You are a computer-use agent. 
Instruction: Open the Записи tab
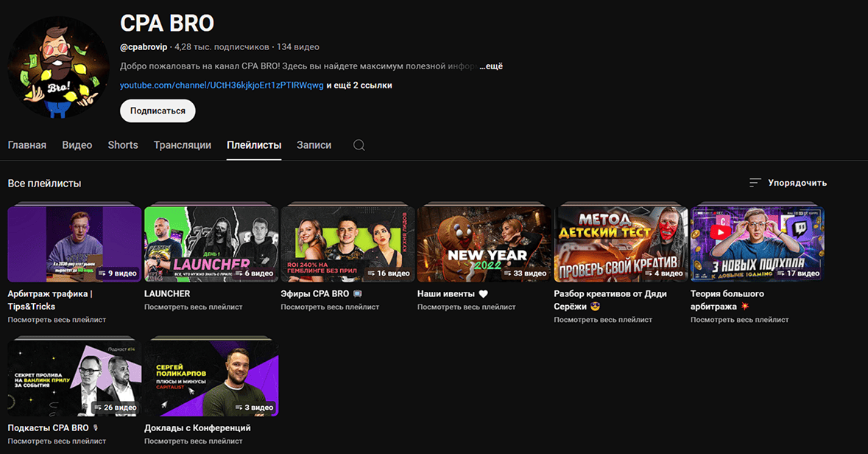(x=314, y=145)
